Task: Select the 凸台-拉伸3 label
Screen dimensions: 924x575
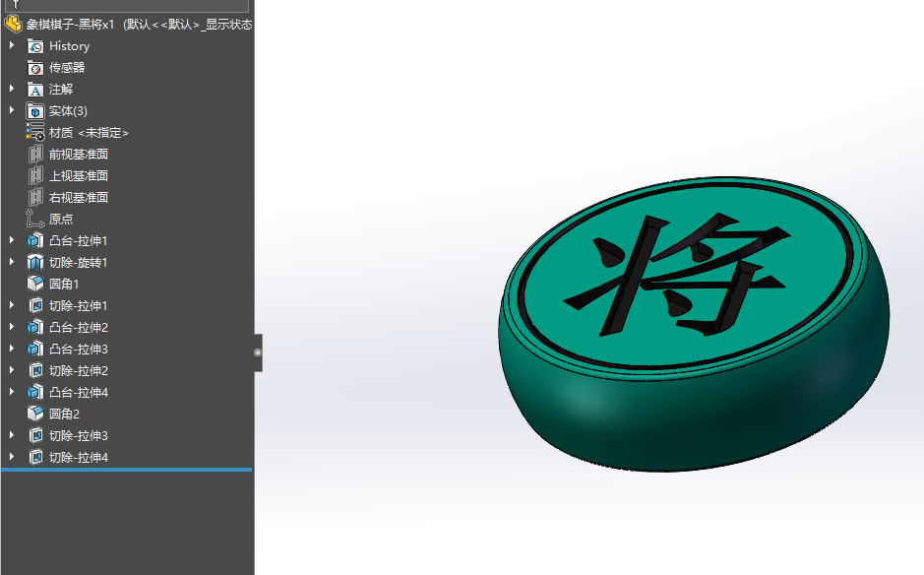Action: pos(79,350)
